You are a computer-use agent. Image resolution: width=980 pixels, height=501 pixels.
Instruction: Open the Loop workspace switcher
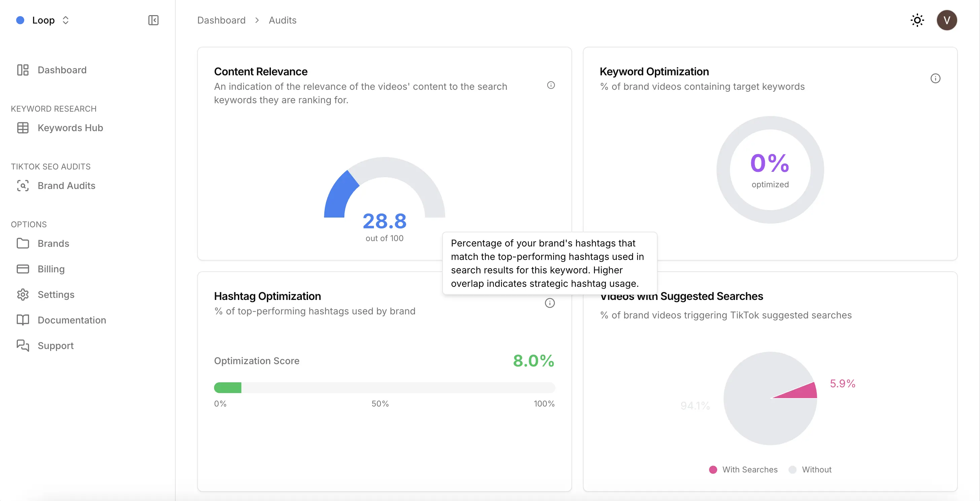click(x=43, y=20)
